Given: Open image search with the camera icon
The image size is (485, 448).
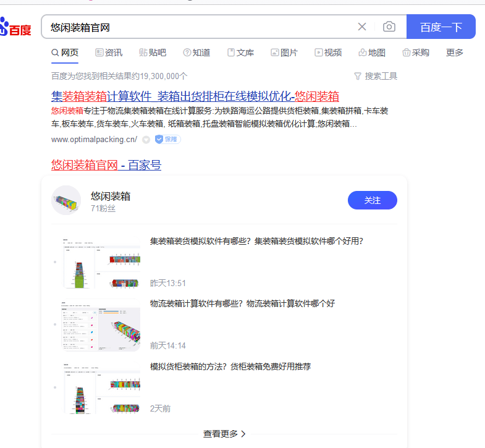Looking at the screenshot, I should coord(389,27).
